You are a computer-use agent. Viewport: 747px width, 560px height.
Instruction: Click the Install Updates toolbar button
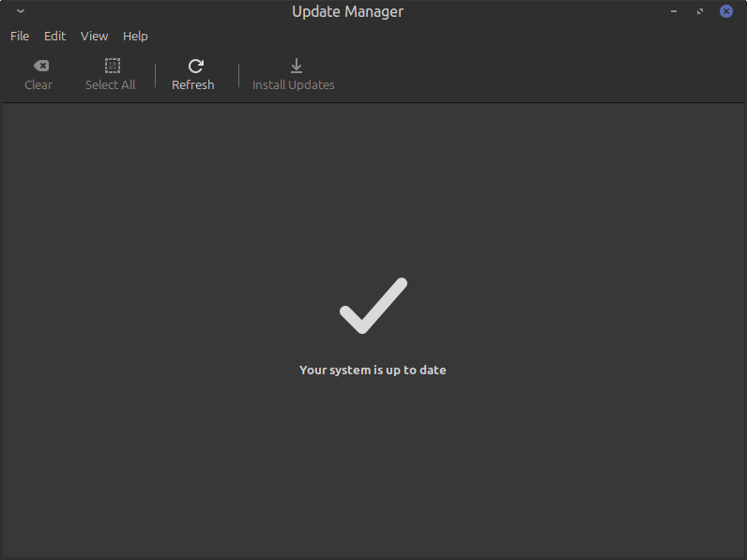point(294,75)
